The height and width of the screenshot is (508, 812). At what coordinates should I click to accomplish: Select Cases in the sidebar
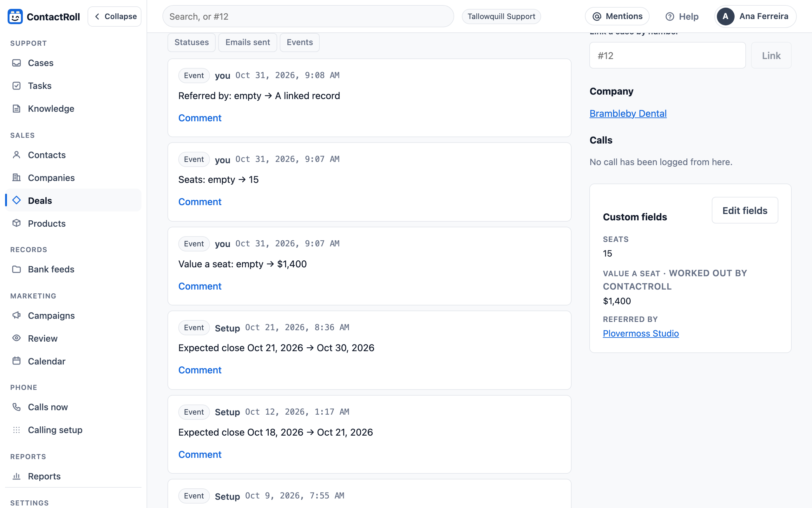73,63
